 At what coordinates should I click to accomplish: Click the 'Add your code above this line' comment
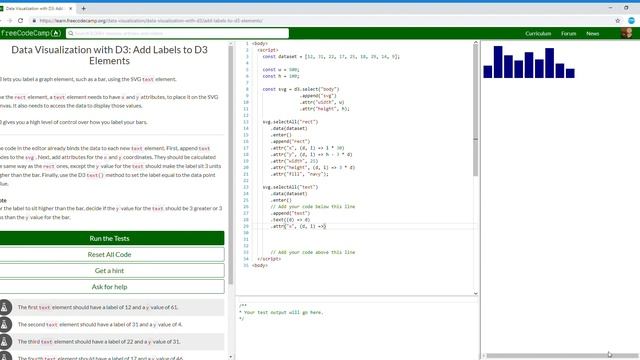pyautogui.click(x=313, y=252)
